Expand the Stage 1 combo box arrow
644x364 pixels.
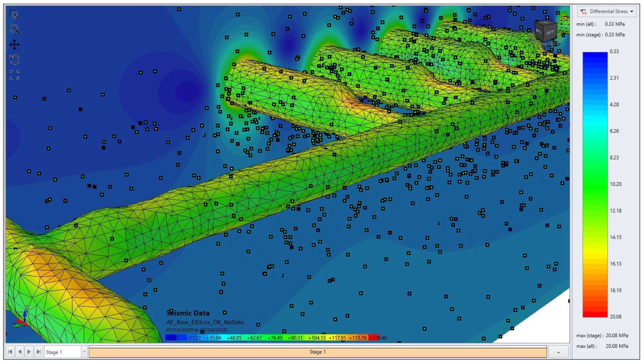click(x=84, y=352)
